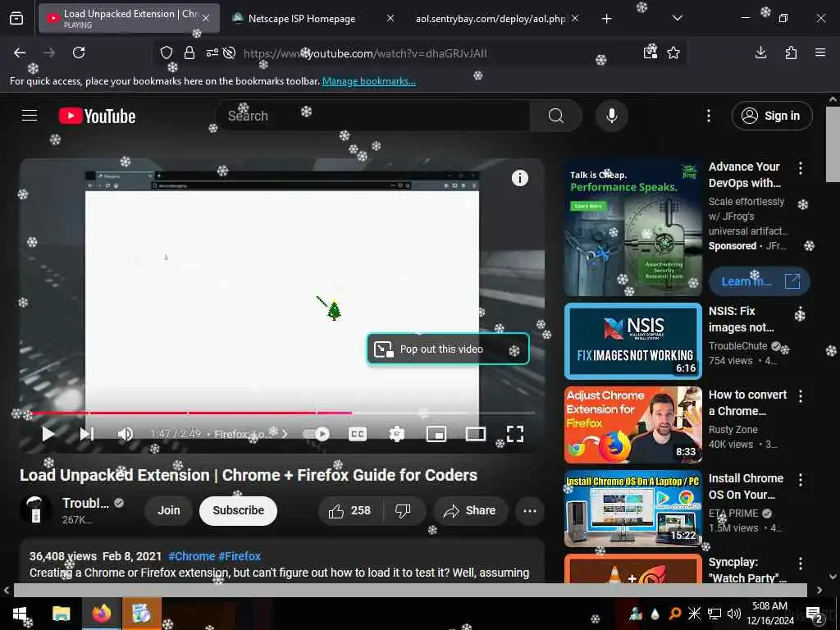840x630 pixels.
Task: Like the video (258)
Action: pos(350,510)
